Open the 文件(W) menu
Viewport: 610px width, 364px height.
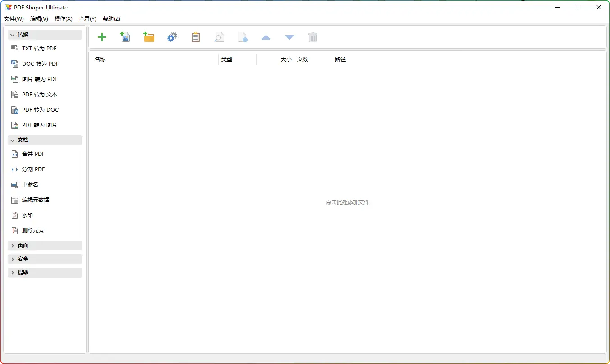point(14,19)
